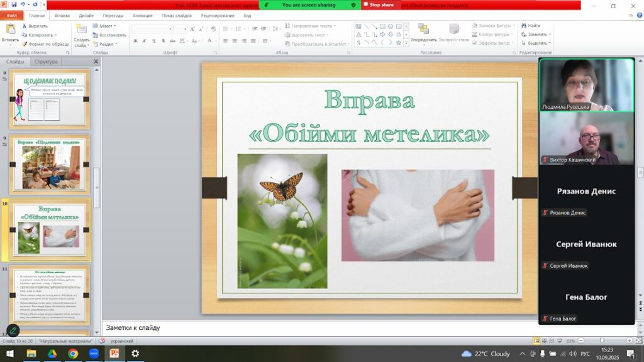Image resolution: width=644 pixels, height=362 pixels.
Task: Open the Выделить dropdown
Action: point(536,43)
